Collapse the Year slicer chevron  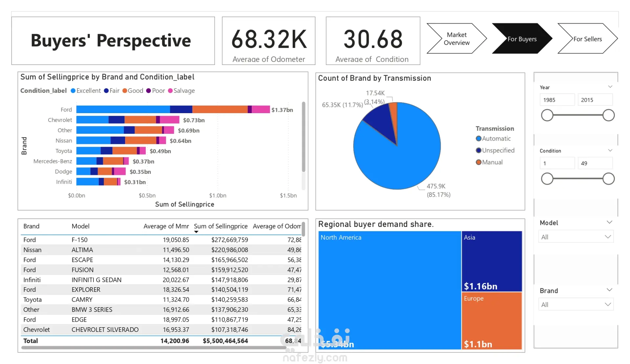point(610,87)
